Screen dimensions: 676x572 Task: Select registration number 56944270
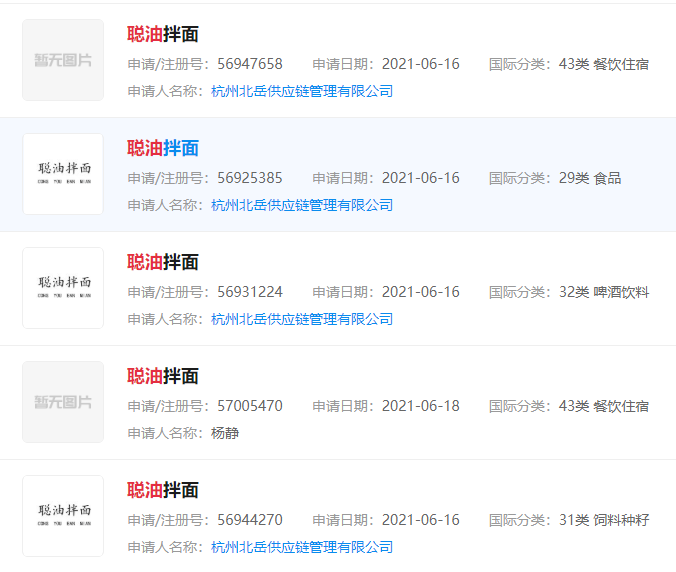click(x=250, y=520)
